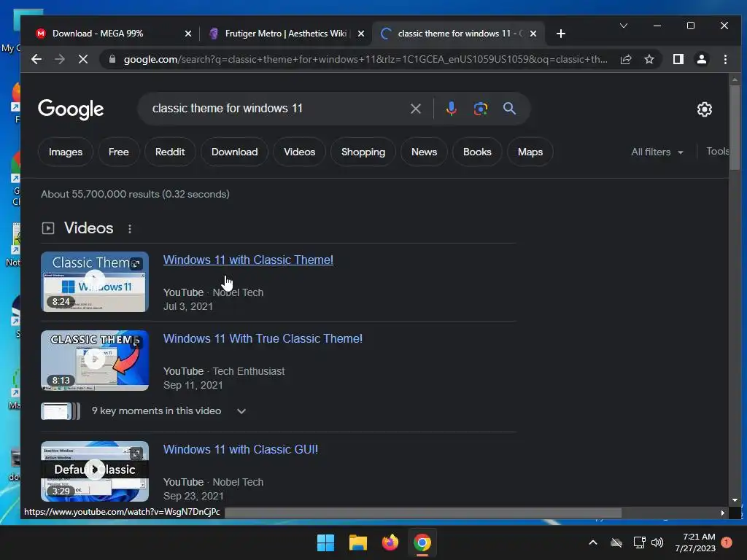View site info lock icon
747x560 pixels.
[x=112, y=59]
